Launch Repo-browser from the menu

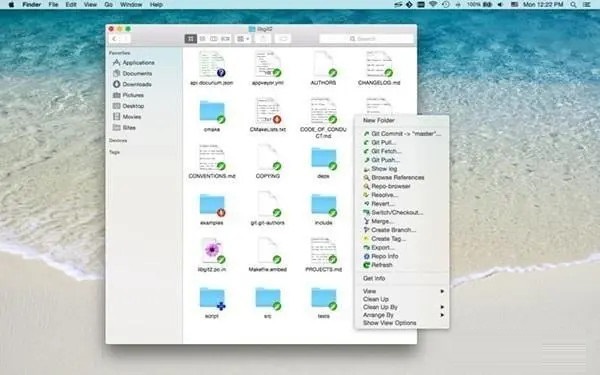[386, 186]
